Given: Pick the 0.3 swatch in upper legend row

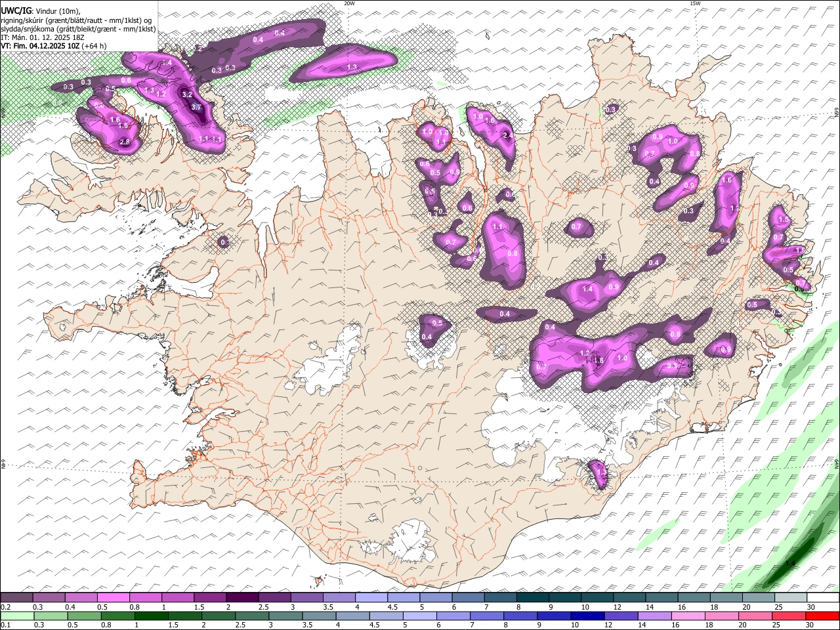Looking at the screenshot, I should point(49,597).
